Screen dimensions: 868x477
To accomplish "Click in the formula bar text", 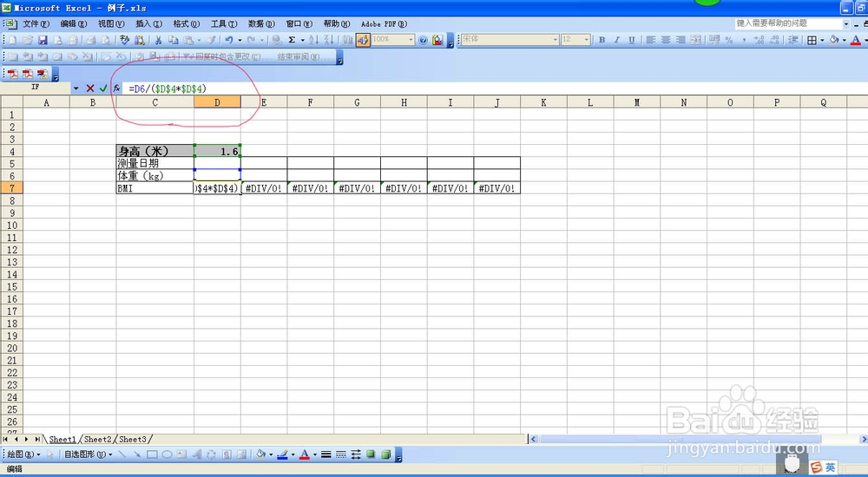I will (168, 88).
